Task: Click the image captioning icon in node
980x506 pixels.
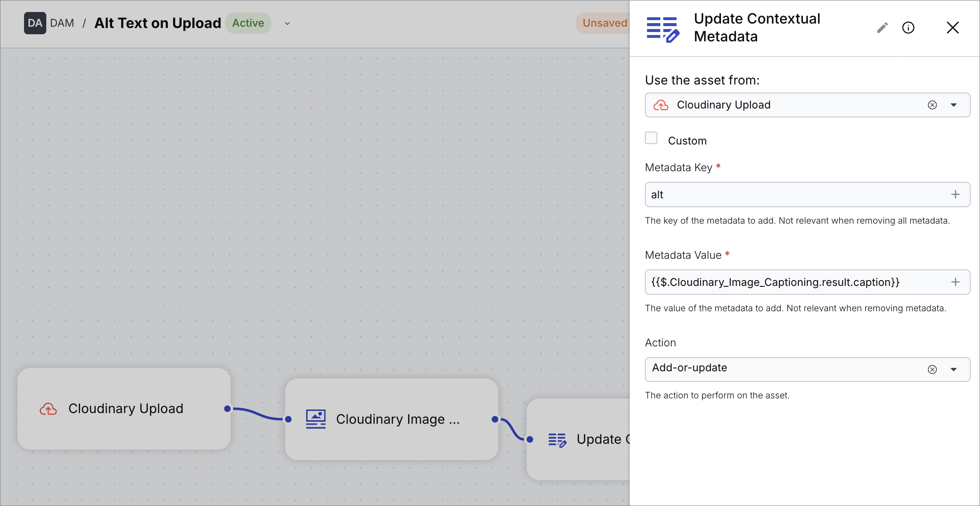Action: [316, 419]
